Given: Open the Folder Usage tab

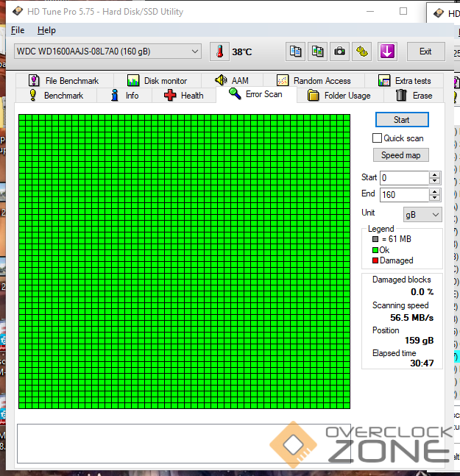Looking at the screenshot, I should [x=340, y=96].
